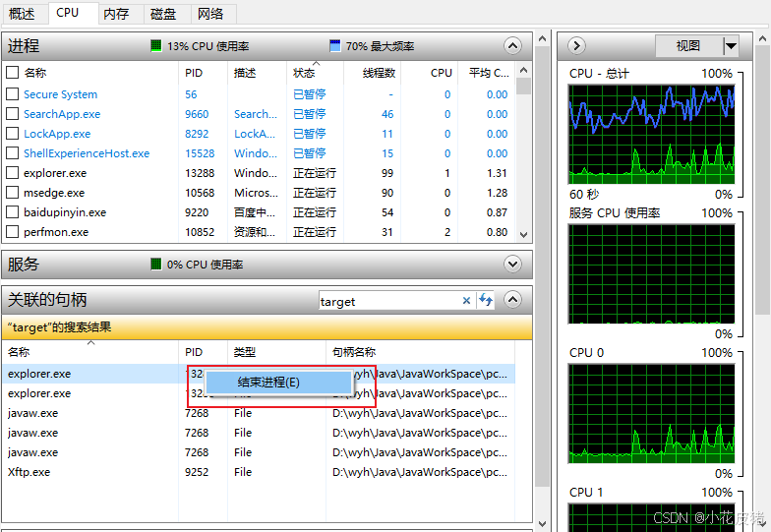Tick the LockApp.exe checkbox
771x532 pixels.
point(12,134)
